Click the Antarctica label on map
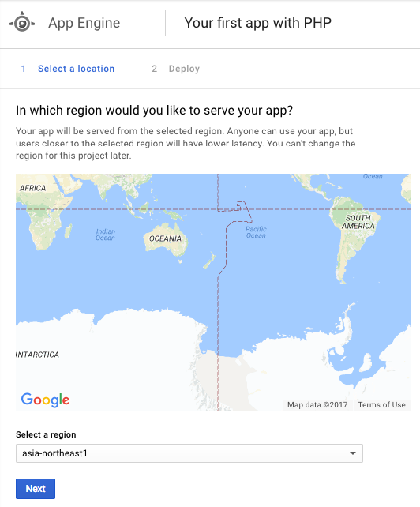Viewport: 420px width, 507px height. (x=38, y=355)
